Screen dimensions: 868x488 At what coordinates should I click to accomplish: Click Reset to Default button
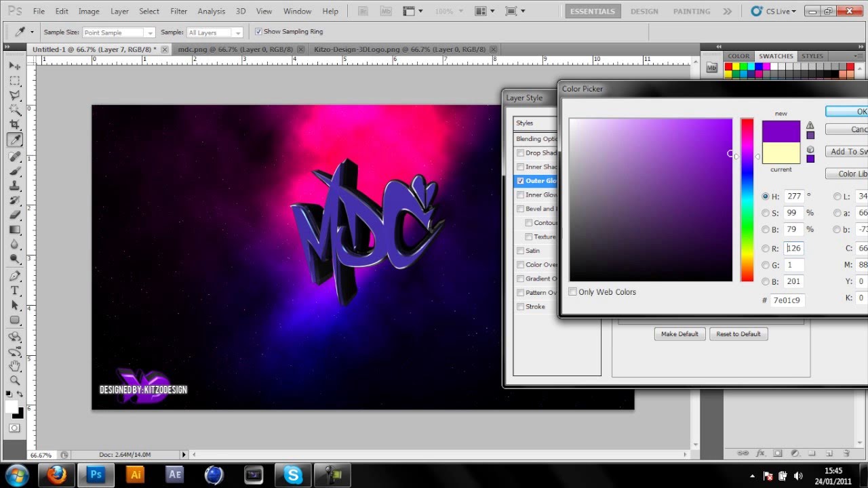(x=738, y=334)
